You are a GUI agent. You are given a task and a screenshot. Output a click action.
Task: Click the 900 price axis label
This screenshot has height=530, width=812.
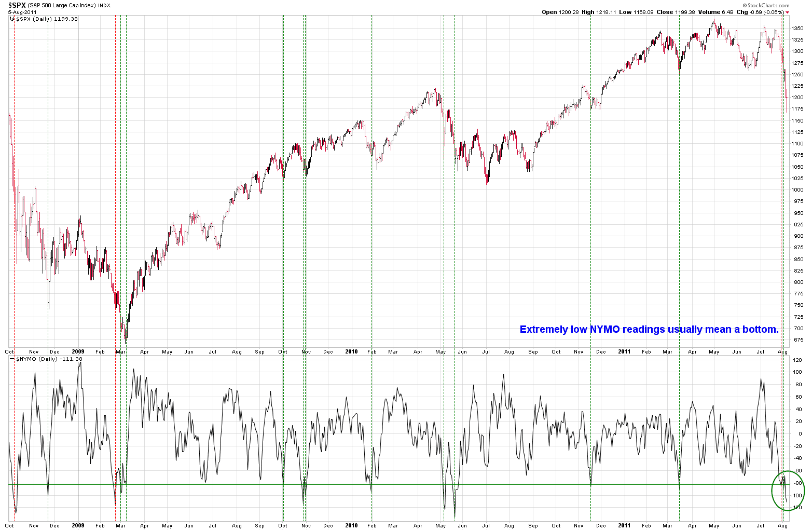click(799, 236)
